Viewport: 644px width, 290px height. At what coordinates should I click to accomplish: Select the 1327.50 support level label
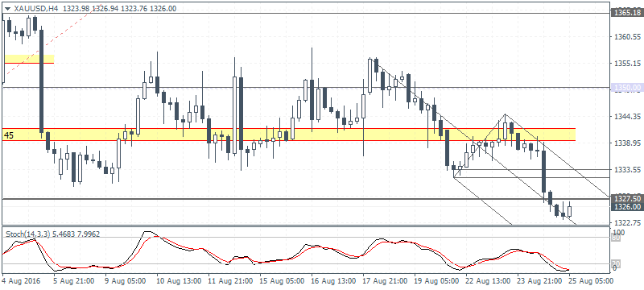(x=627, y=199)
